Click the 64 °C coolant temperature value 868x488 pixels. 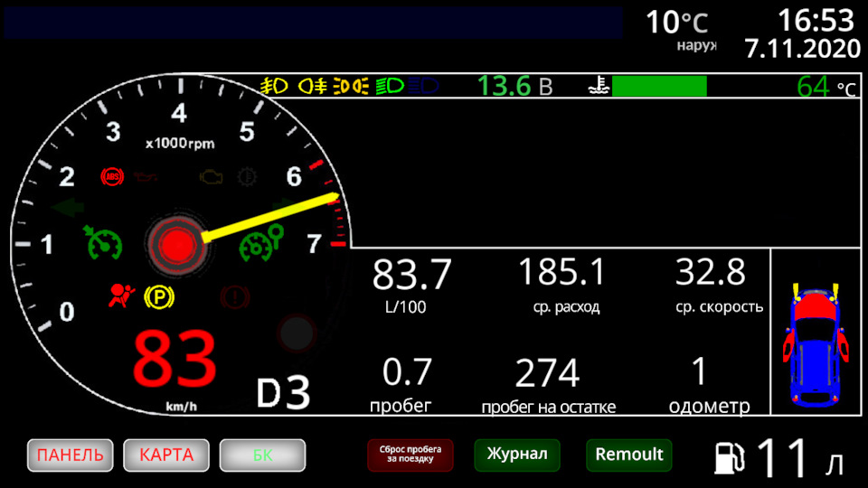click(826, 87)
